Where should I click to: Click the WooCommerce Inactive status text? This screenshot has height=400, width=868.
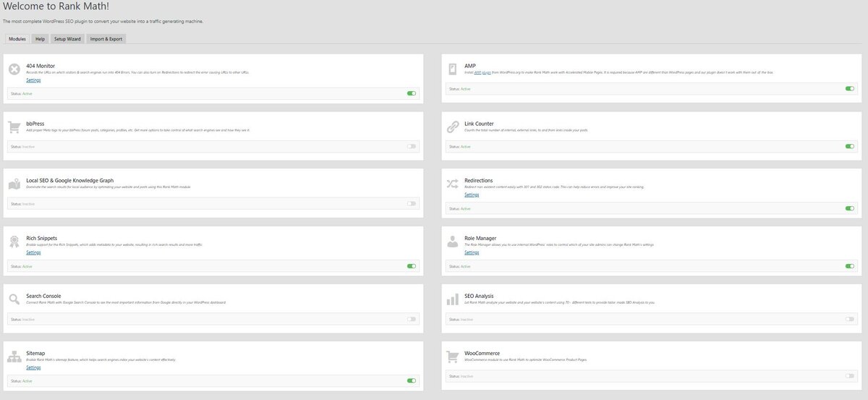(467, 376)
